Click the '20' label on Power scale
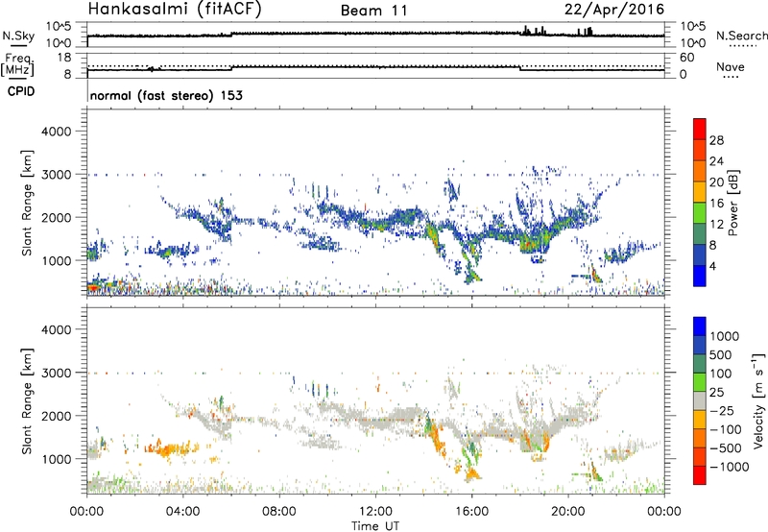Screen dimensions: 768x532 point(716,182)
